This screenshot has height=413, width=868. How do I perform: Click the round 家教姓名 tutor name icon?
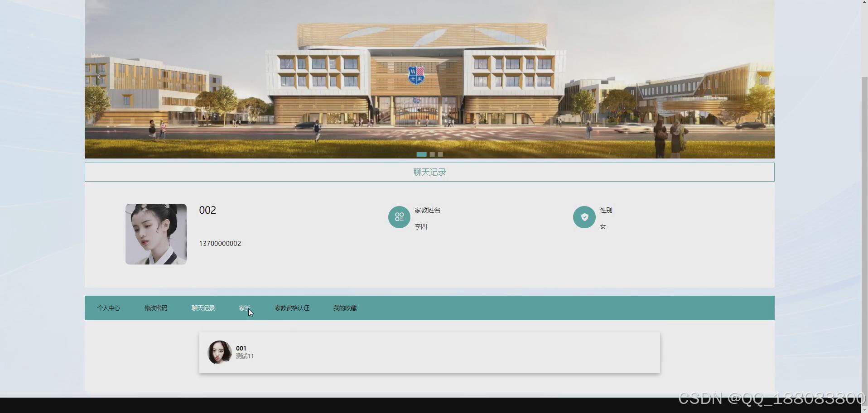click(399, 217)
